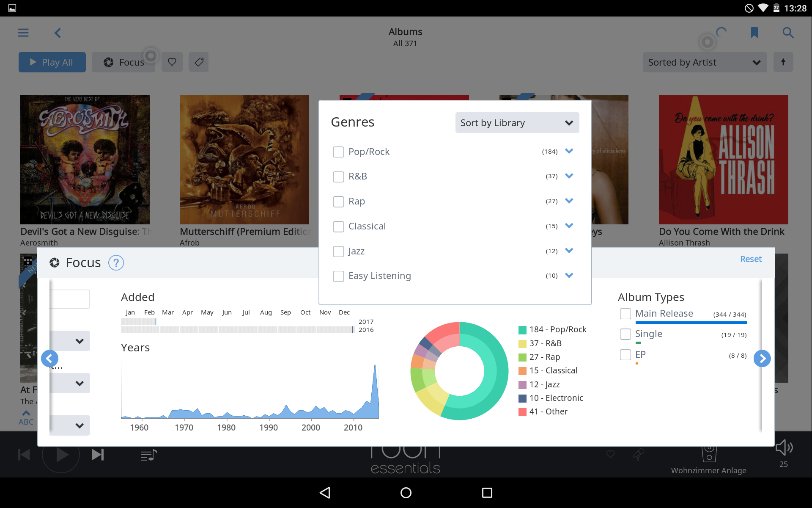Screen dimensions: 812x508
Task: Open bookmarks icon in header
Action: [x=754, y=33]
